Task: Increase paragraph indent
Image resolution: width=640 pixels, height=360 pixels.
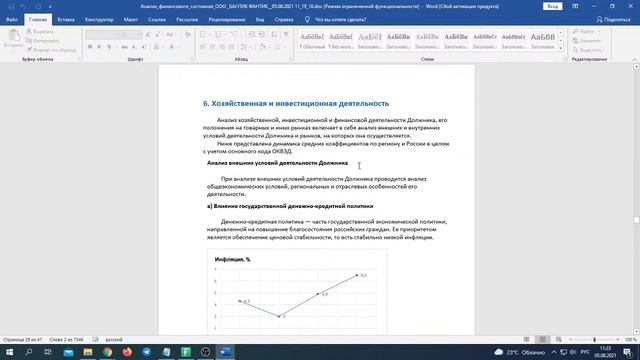Action: point(261,35)
